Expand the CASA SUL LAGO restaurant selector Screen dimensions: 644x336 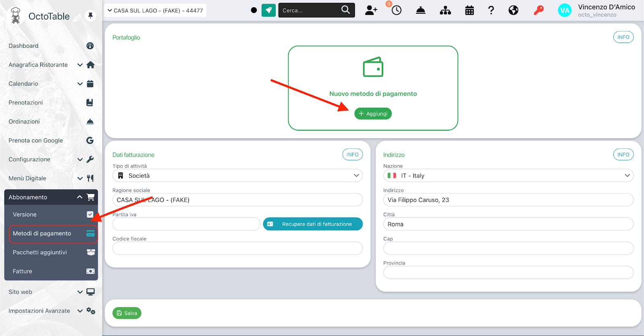pos(155,10)
